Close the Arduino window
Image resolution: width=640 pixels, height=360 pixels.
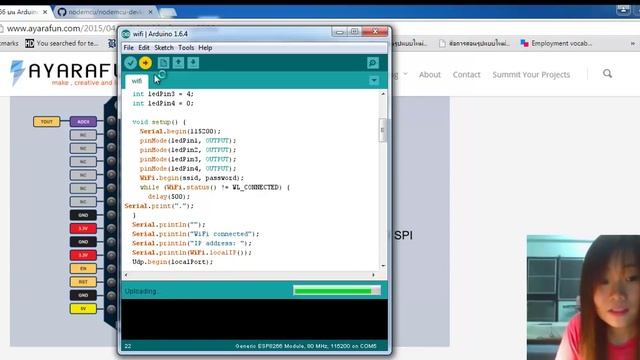click(x=375, y=32)
